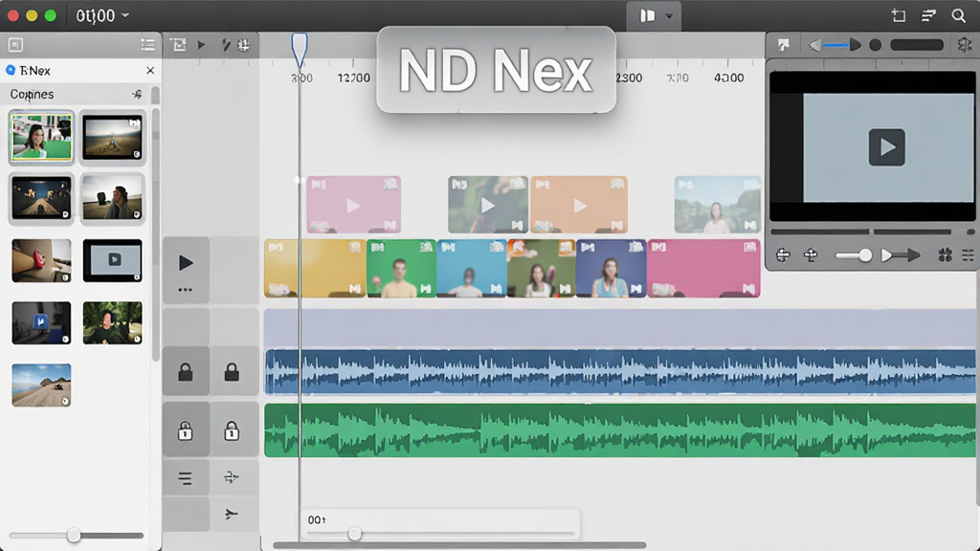Image resolution: width=980 pixels, height=551 pixels.
Task: Open the project title dropdown in title bar
Action: click(102, 15)
